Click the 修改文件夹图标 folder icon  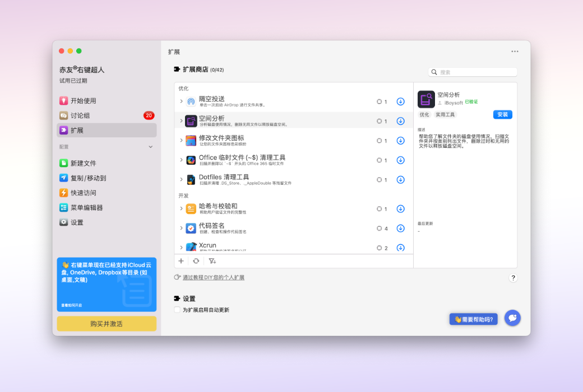pyautogui.click(x=191, y=141)
